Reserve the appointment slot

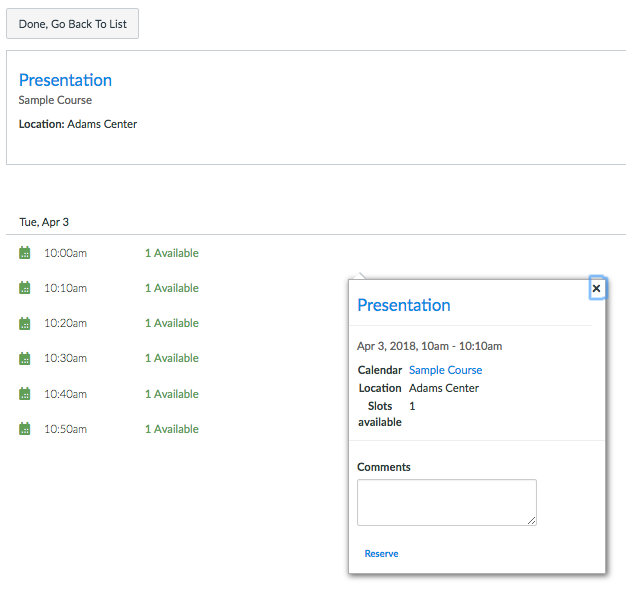click(381, 553)
